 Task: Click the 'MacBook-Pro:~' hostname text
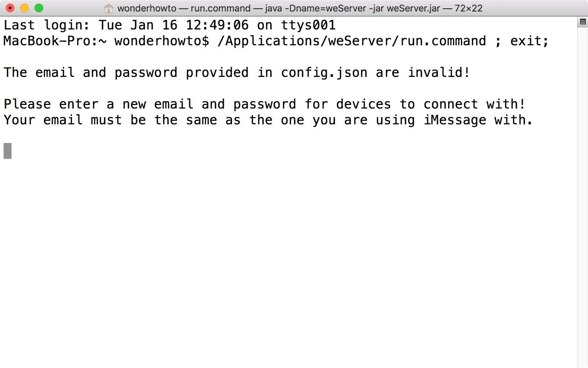click(55, 41)
